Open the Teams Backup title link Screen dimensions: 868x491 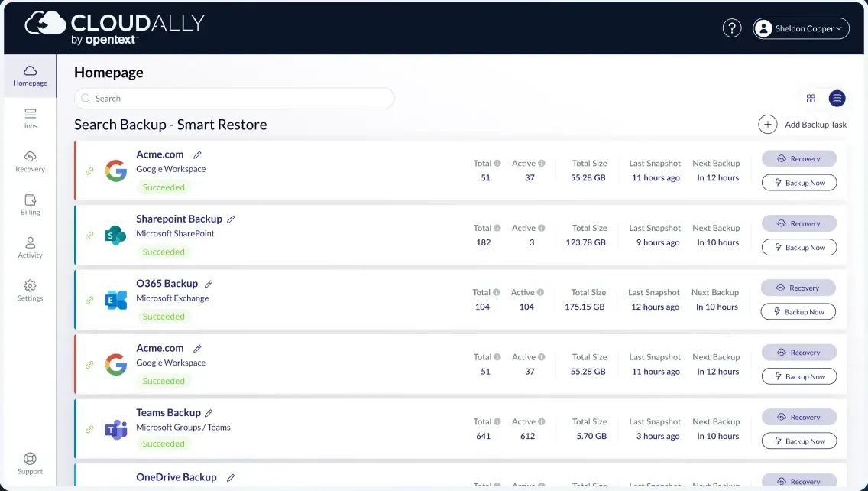168,412
